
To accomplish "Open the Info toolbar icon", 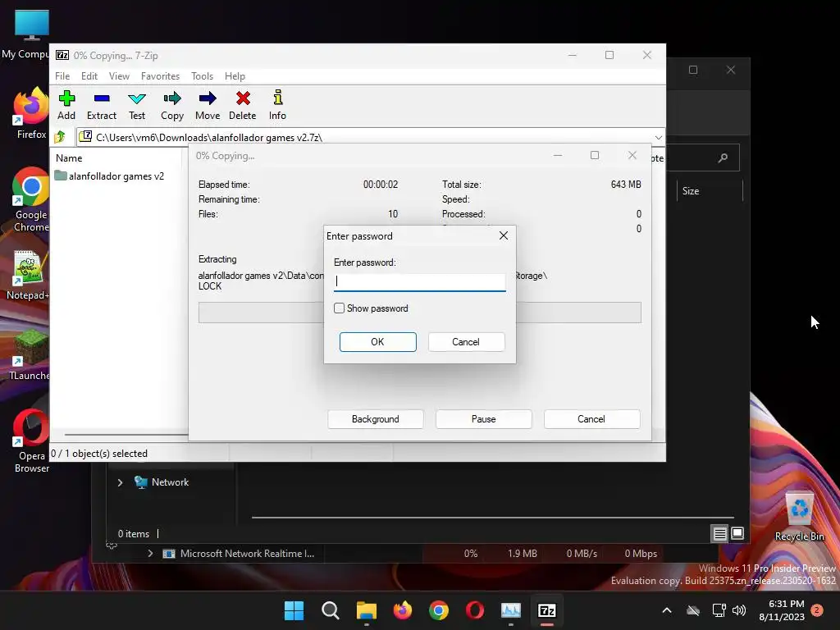I will [x=277, y=105].
